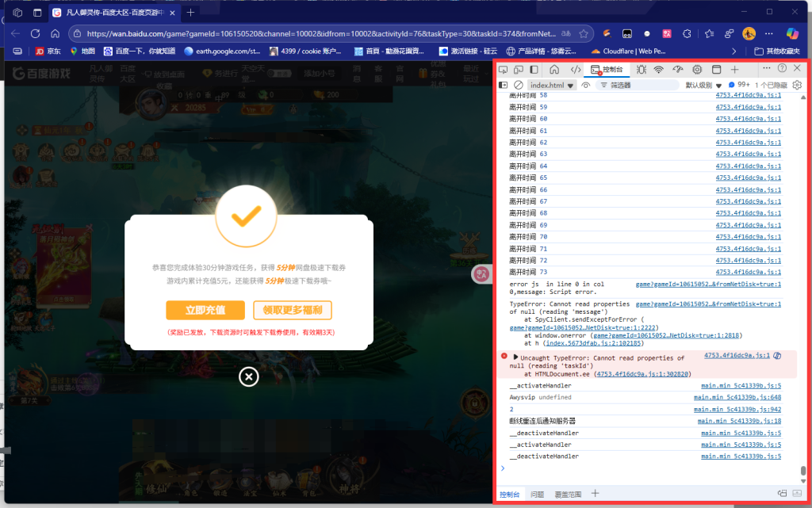812x508 pixels.
Task: Open the Network wifi icon panel
Action: [x=659, y=69]
